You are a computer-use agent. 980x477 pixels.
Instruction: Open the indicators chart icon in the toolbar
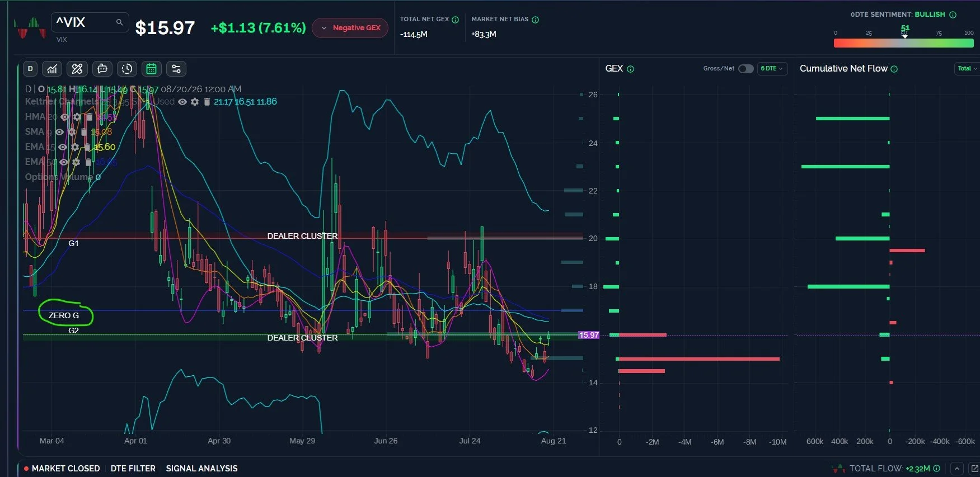pos(52,69)
